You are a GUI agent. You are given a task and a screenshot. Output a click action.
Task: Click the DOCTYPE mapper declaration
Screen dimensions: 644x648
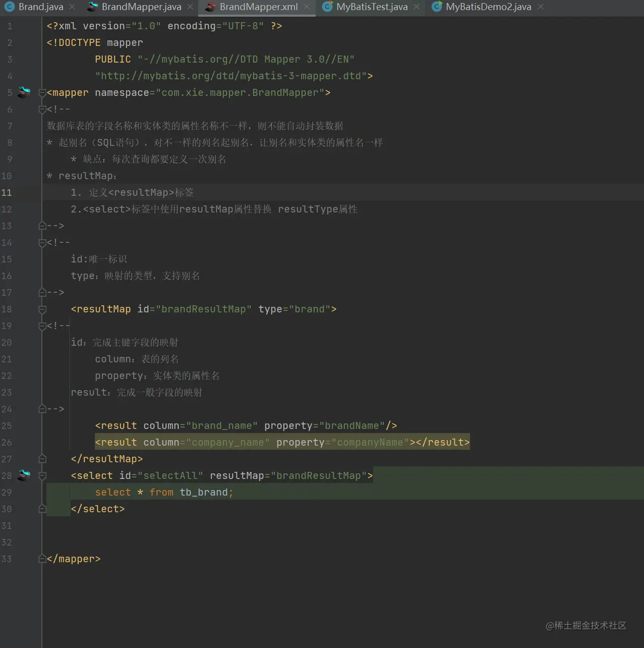click(95, 42)
